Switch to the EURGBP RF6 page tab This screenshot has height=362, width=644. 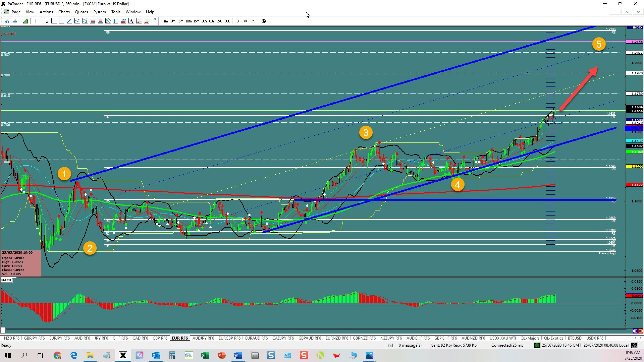[x=229, y=338]
